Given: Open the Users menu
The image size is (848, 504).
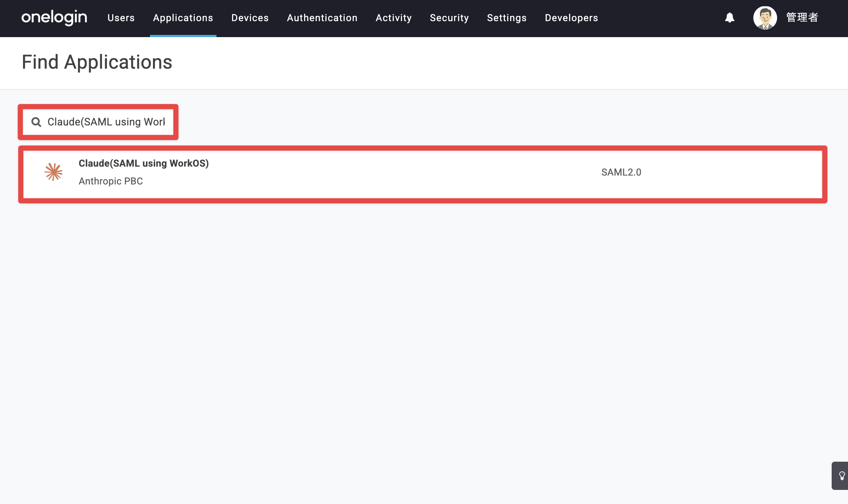Looking at the screenshot, I should [x=121, y=18].
